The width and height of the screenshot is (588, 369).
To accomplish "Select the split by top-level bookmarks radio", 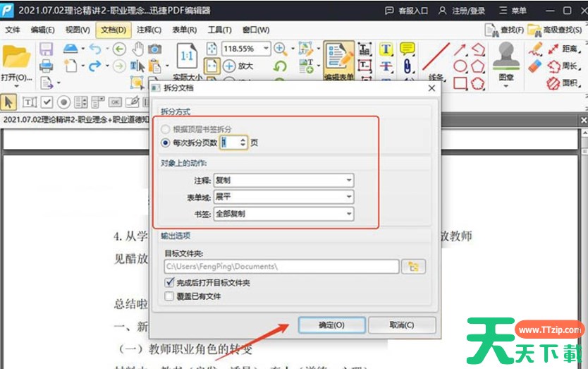I will point(165,130).
